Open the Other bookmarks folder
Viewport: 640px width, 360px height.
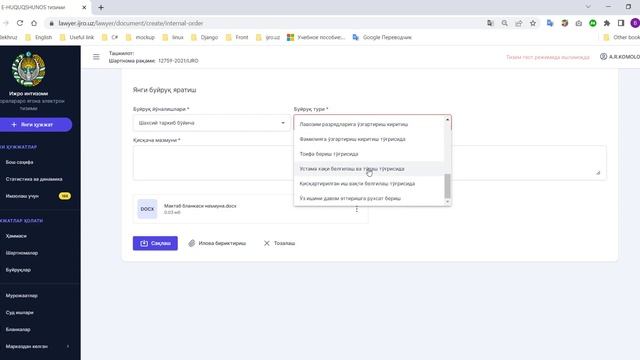(x=622, y=37)
